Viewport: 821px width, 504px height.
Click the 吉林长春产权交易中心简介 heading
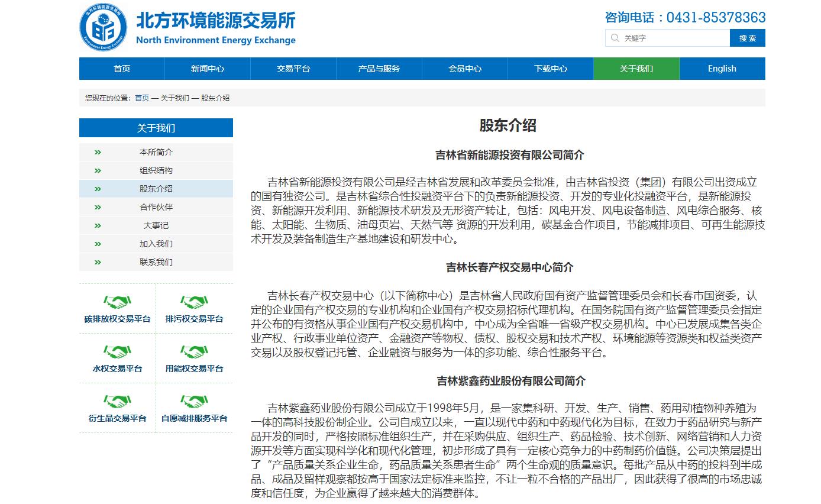pyautogui.click(x=510, y=267)
